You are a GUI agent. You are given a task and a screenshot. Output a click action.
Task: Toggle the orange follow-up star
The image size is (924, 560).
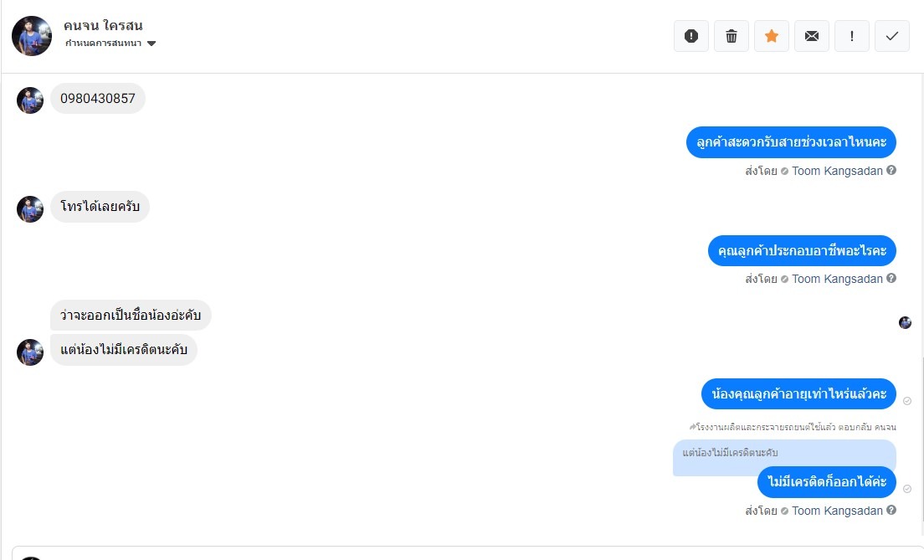pos(772,36)
